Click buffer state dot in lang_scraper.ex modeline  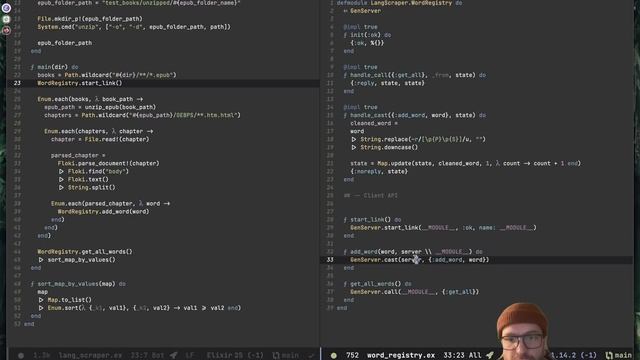click(21, 356)
